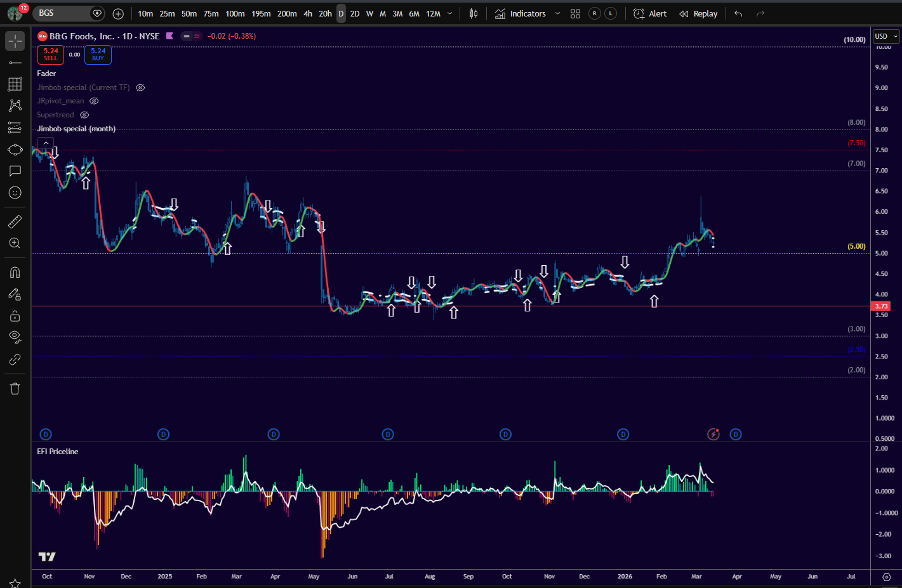This screenshot has width=902, height=588.
Task: Click the undo arrow
Action: (x=738, y=13)
